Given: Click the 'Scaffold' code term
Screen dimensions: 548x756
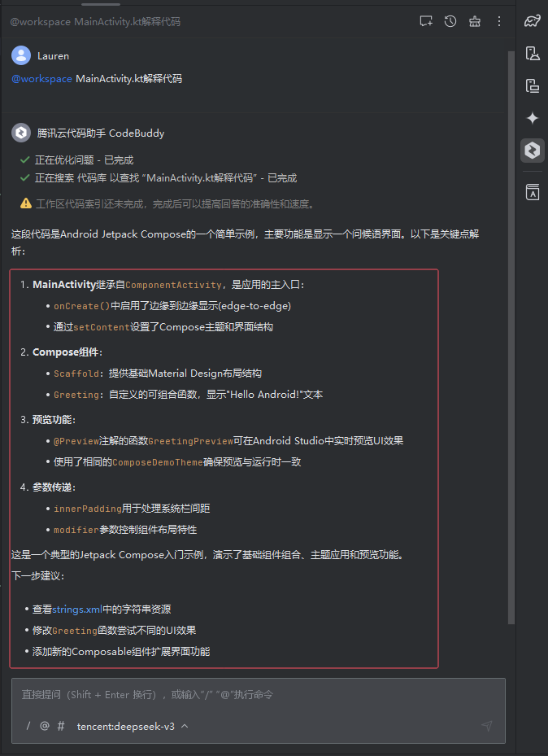Looking at the screenshot, I should click(76, 374).
